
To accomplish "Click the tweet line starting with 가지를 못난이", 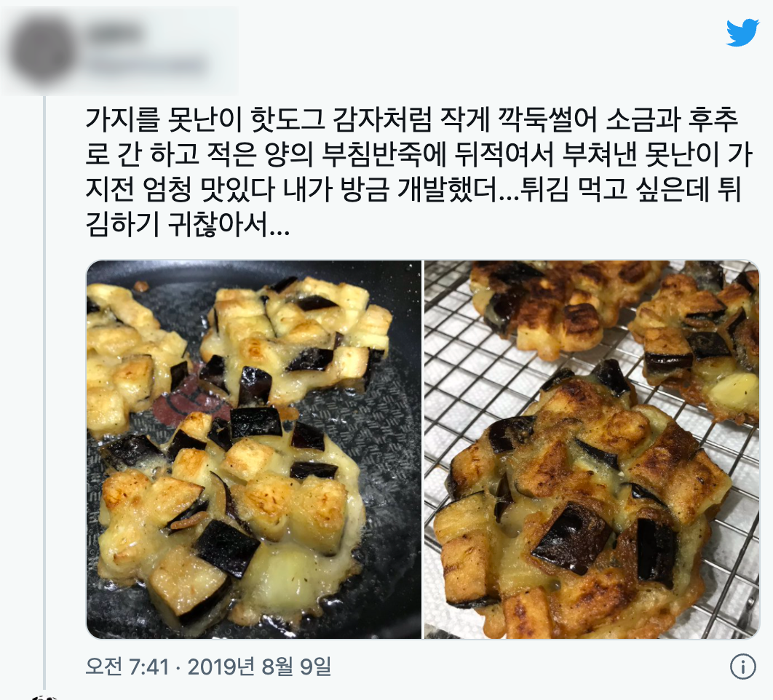I will (x=412, y=119).
